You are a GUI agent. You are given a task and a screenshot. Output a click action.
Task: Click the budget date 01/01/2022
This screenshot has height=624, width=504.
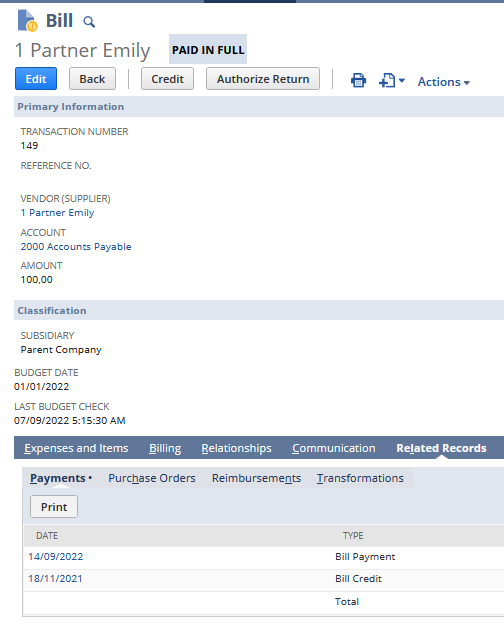(41, 386)
